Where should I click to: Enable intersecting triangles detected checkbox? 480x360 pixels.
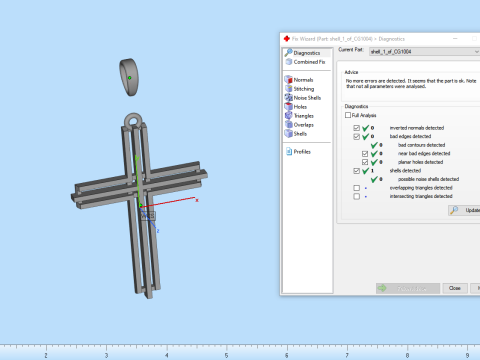point(357,197)
